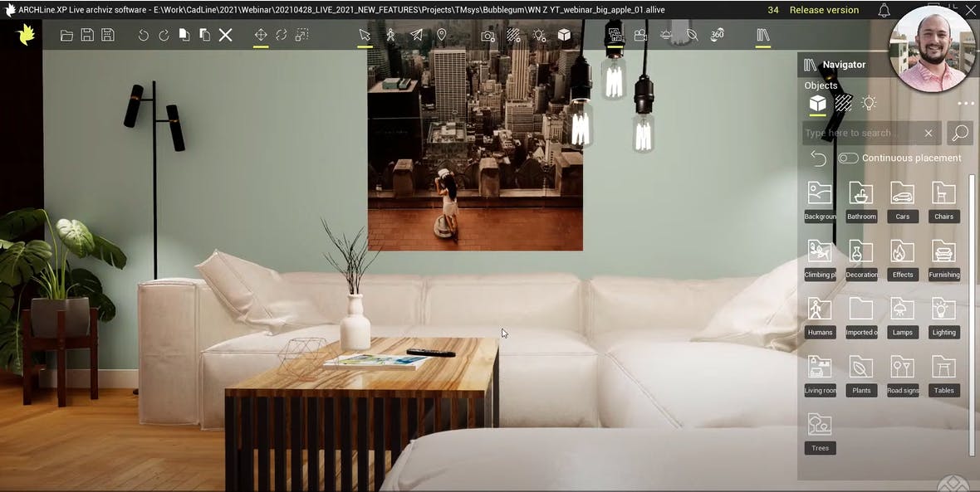Screen dimensions: 980x492
Task: Open the 360 panorama tool
Action: coord(718,34)
